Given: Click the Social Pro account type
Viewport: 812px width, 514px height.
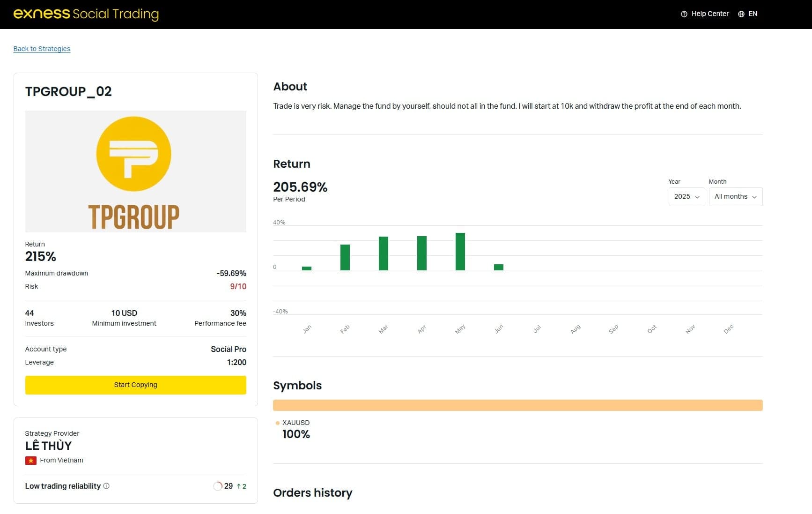Looking at the screenshot, I should coord(229,349).
